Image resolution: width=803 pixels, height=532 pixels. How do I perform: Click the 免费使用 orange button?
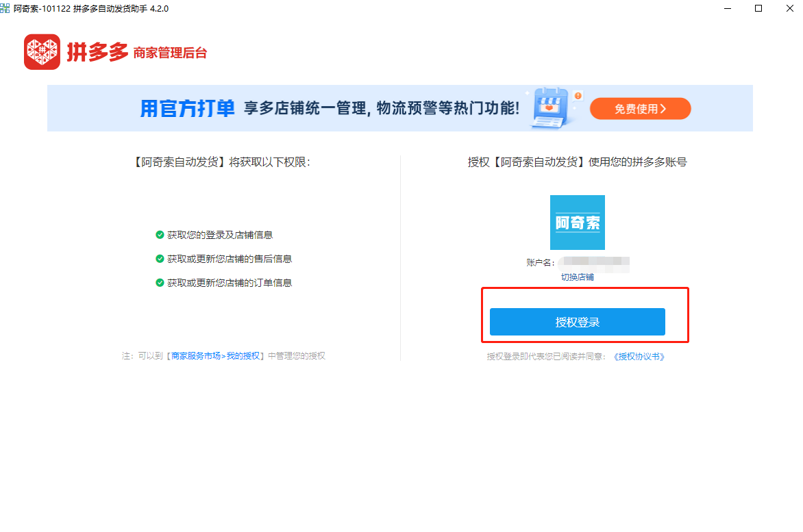[640, 108]
